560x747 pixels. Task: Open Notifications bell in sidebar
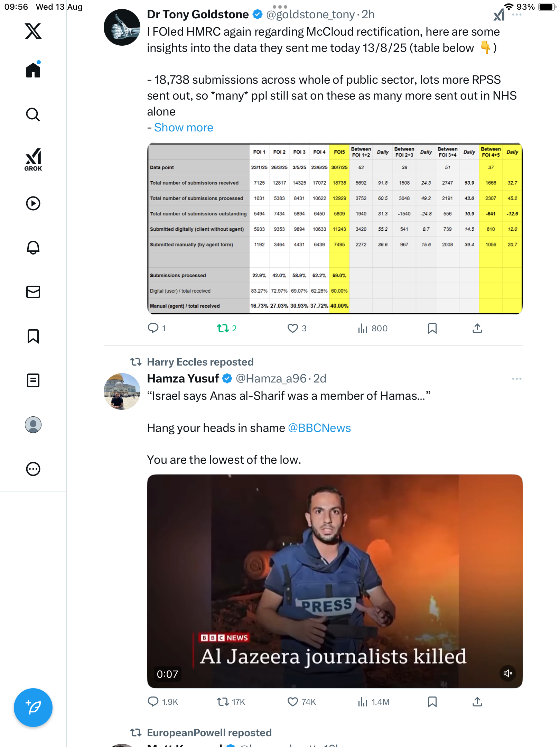[33, 248]
